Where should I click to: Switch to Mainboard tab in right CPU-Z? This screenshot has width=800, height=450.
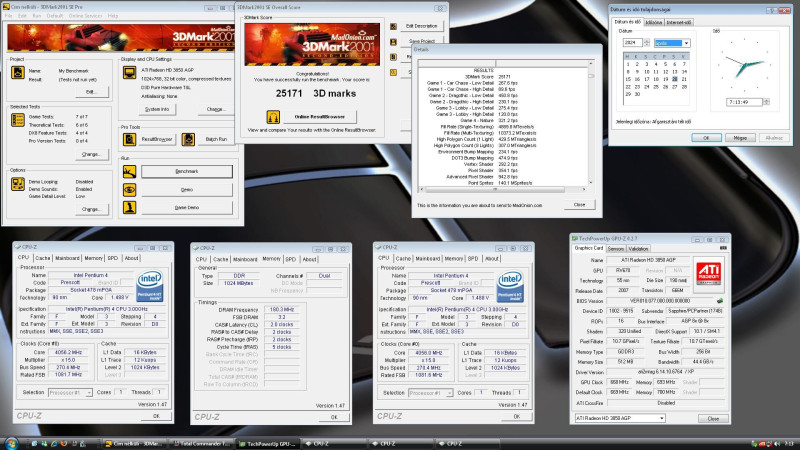click(427, 259)
